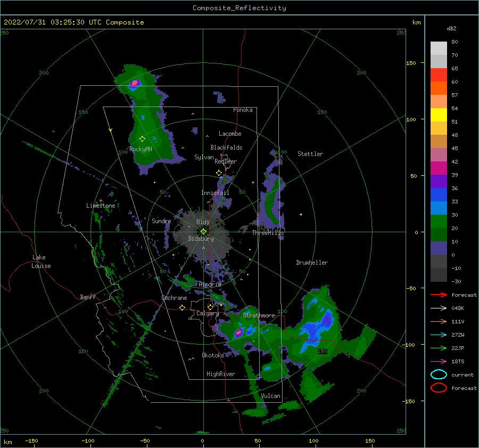The height and width of the screenshot is (448, 479).
Task: Click the yellow diamond marker near RockyMH
Action: [142, 139]
